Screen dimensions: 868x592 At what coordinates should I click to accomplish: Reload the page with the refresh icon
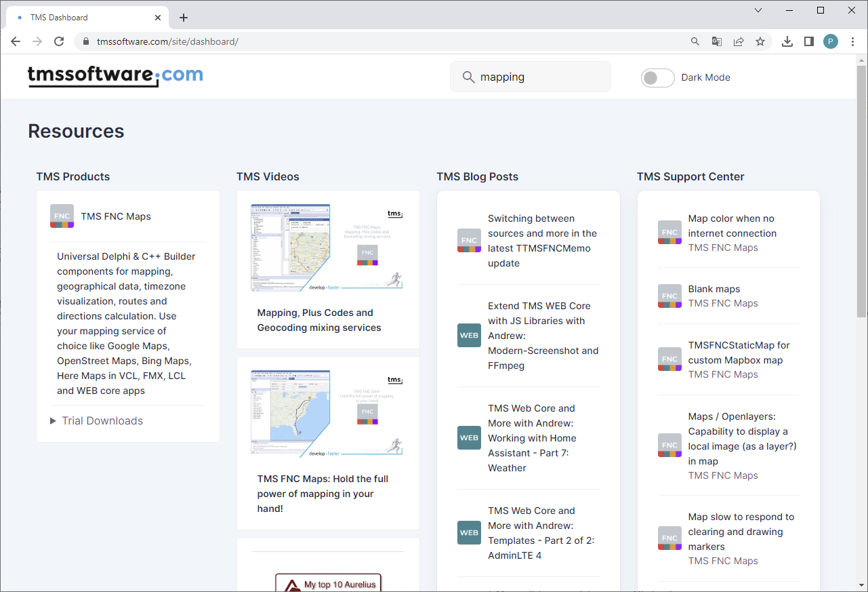click(59, 41)
